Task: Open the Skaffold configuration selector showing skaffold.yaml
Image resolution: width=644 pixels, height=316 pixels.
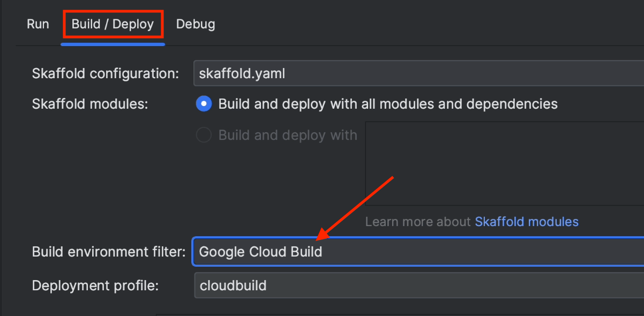Action: coord(418,73)
